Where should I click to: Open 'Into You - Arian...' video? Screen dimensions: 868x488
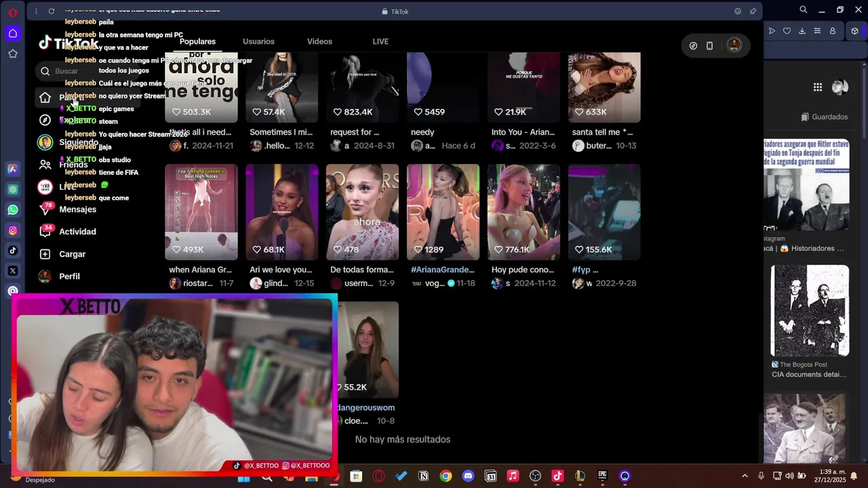tap(524, 87)
